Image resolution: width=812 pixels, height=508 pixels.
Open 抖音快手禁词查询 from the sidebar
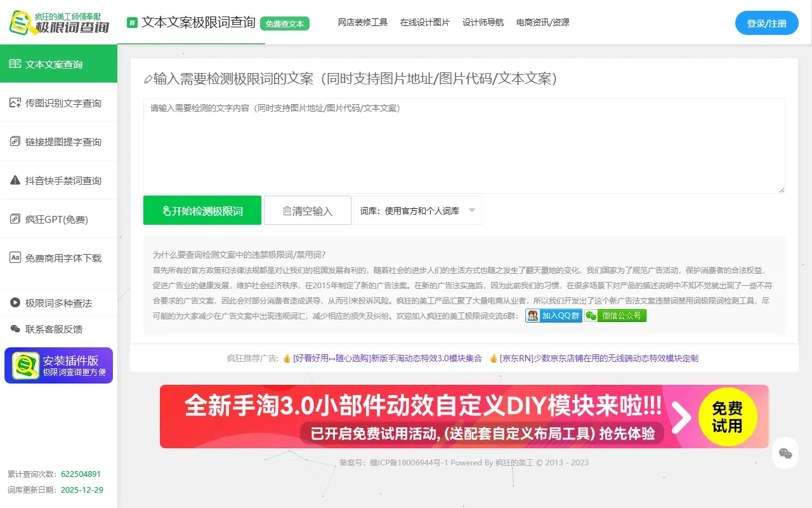[58, 180]
